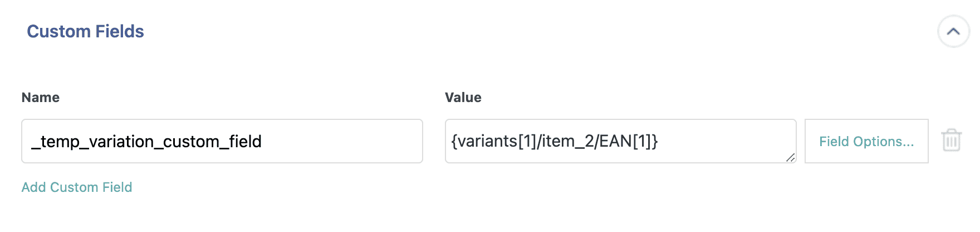Collapse the Custom Fields section
This screenshot has width=980, height=232.
953,32
